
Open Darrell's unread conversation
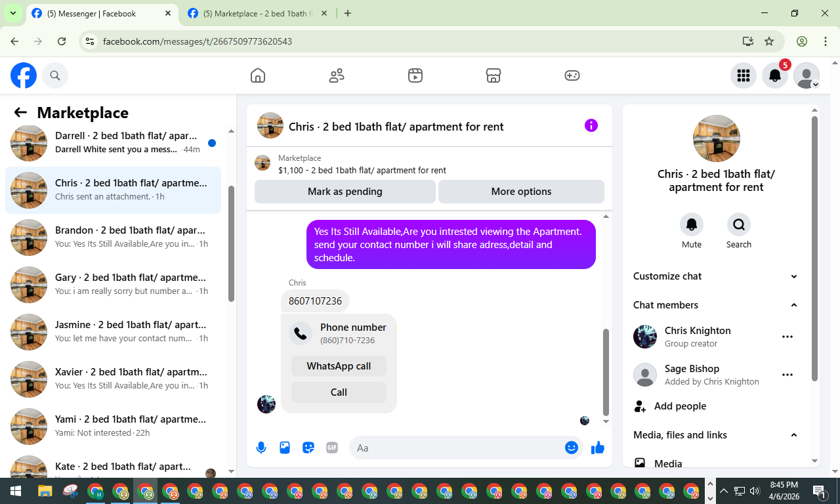coord(113,143)
